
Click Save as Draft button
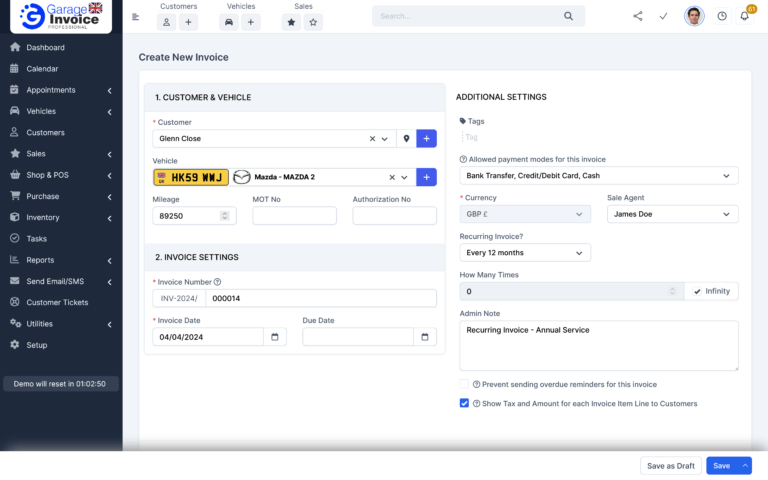coord(670,466)
